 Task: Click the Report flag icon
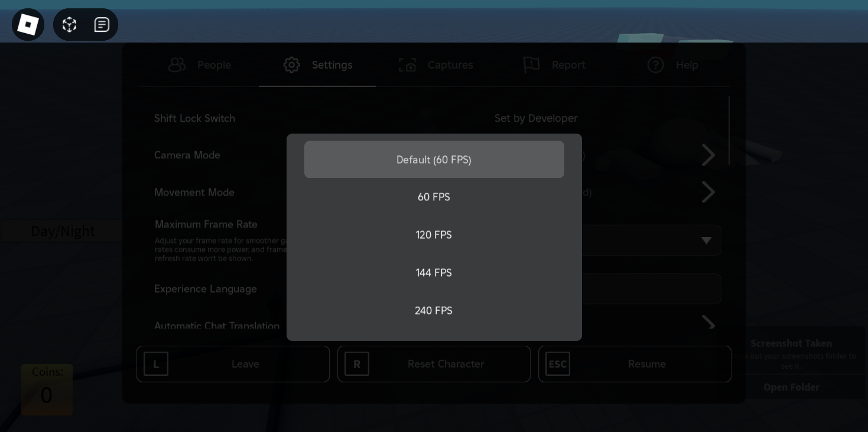pos(531,64)
